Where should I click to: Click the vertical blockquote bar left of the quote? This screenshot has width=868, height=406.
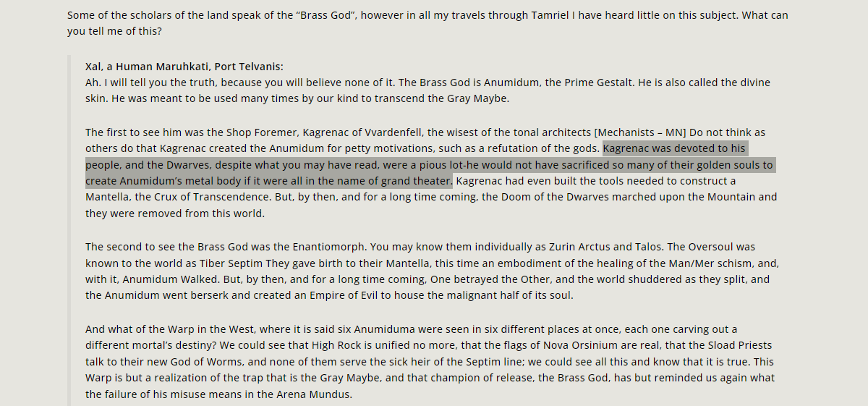pyautogui.click(x=69, y=230)
